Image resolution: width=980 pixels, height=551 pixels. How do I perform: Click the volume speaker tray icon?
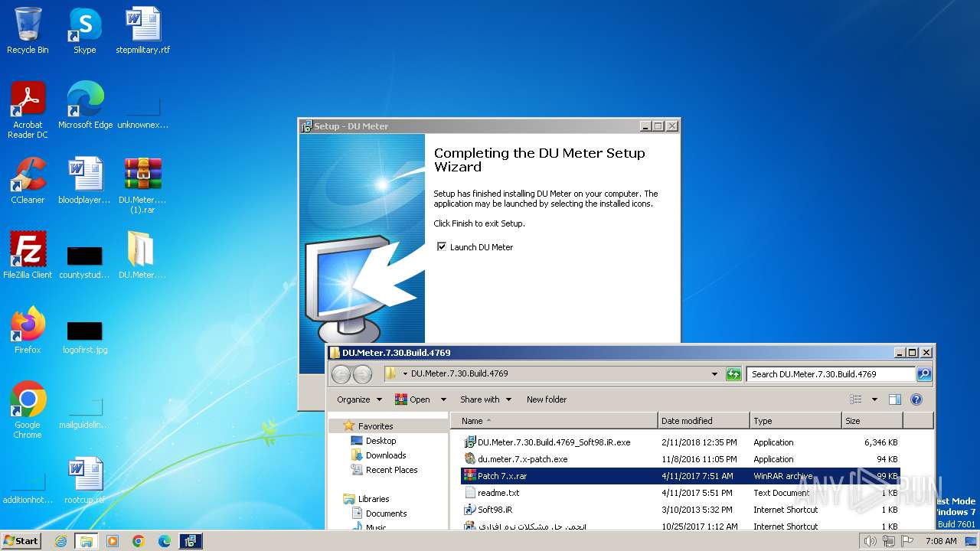click(870, 541)
